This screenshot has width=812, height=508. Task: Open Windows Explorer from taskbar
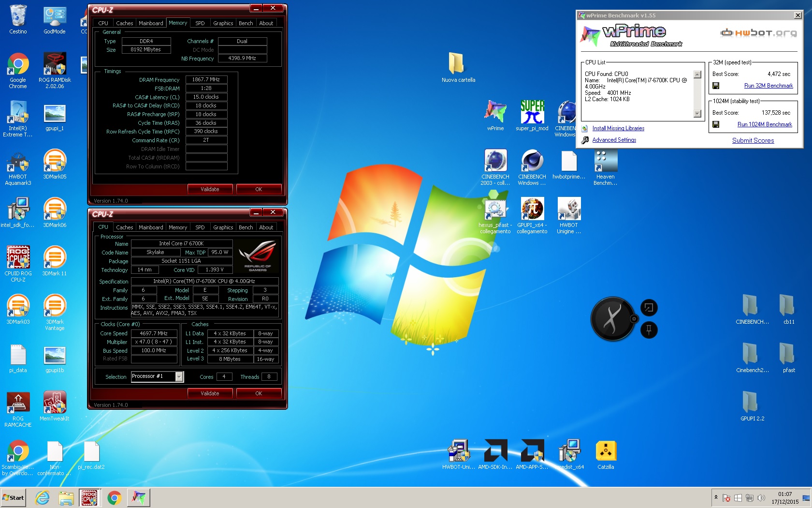pyautogui.click(x=66, y=498)
